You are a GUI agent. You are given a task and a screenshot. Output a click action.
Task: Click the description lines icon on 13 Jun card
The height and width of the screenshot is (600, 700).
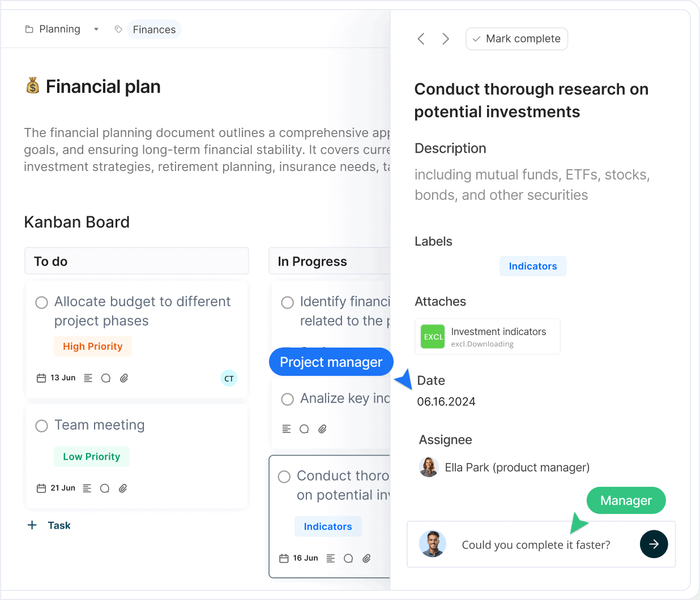coord(88,378)
